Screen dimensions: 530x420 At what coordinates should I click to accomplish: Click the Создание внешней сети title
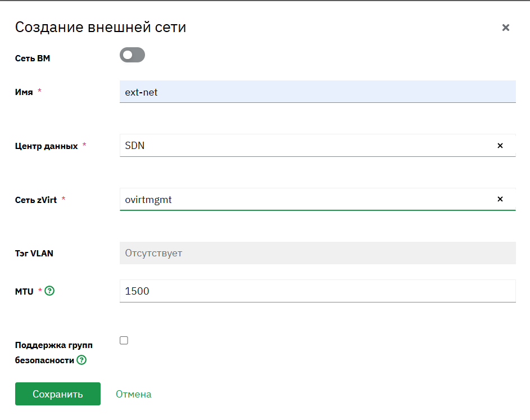point(101,27)
